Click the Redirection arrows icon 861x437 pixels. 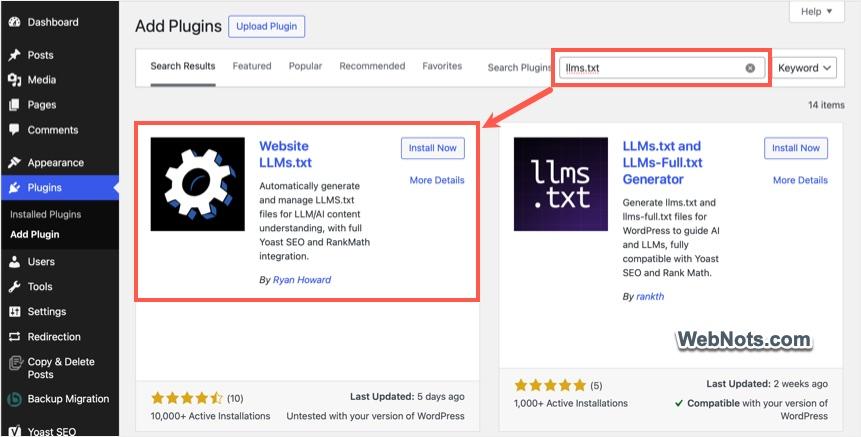15,337
